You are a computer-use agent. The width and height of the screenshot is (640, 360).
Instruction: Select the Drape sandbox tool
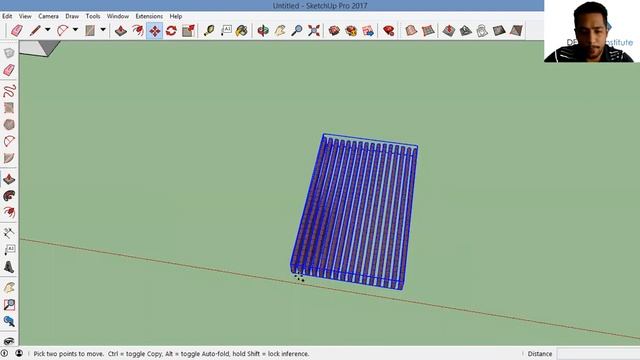point(482,31)
